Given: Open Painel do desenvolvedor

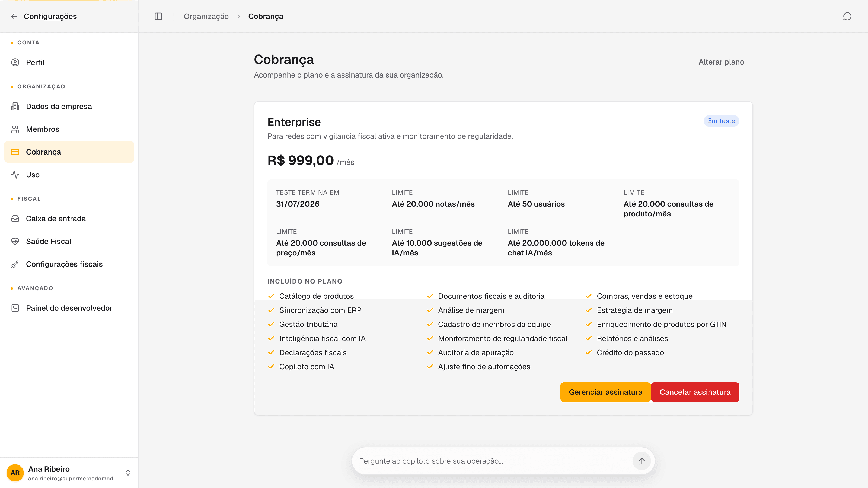Looking at the screenshot, I should pos(69,308).
